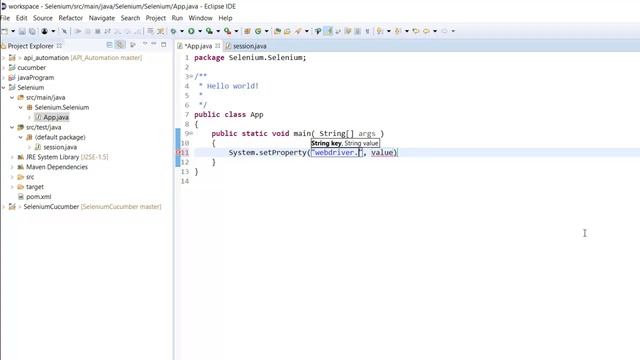The height and width of the screenshot is (360, 640).
Task: Click the Save toolbar icon
Action: pos(22,31)
